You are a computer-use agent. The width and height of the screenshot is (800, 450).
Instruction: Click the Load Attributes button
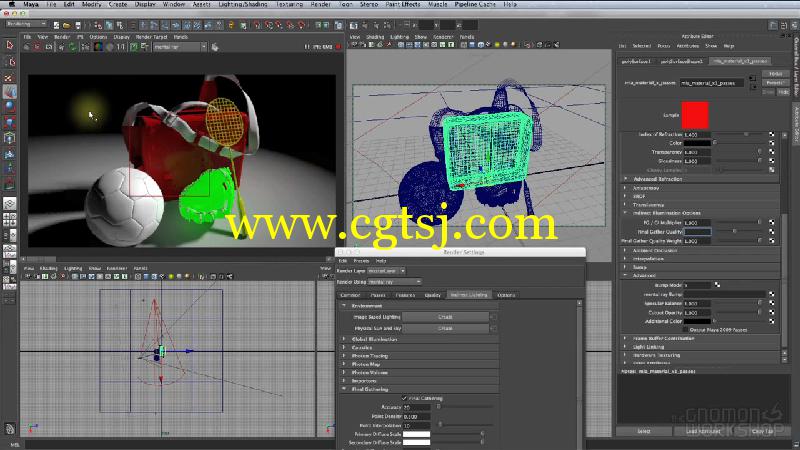tap(703, 431)
